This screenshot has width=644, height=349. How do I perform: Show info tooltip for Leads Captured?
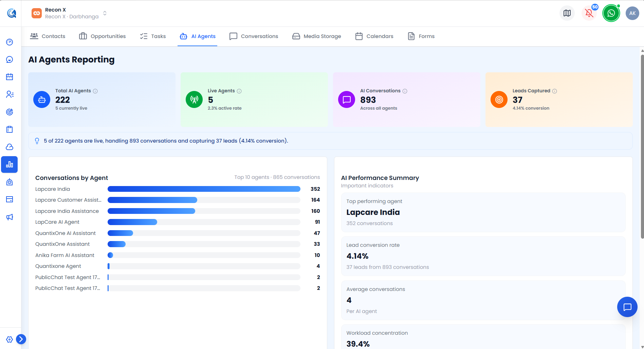pos(555,91)
